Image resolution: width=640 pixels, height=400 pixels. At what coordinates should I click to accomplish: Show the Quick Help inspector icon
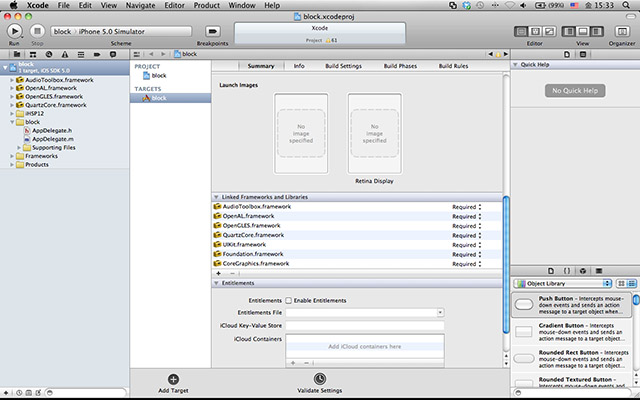pos(583,54)
